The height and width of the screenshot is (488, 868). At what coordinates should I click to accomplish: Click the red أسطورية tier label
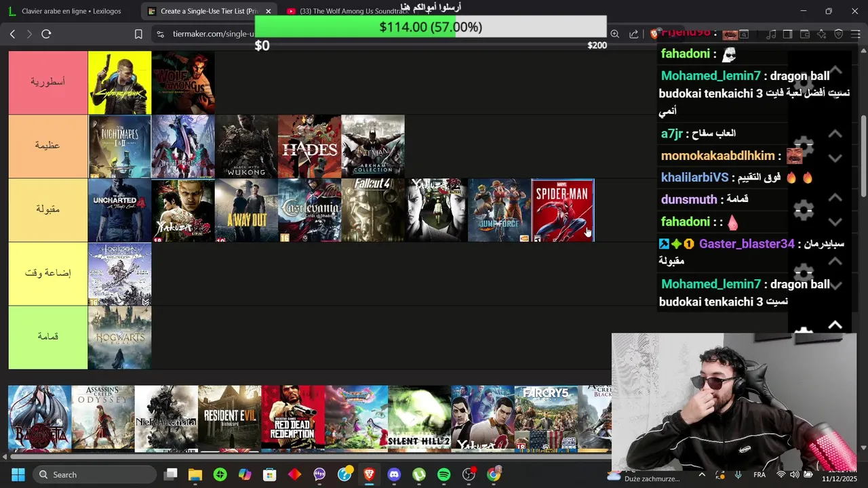48,83
